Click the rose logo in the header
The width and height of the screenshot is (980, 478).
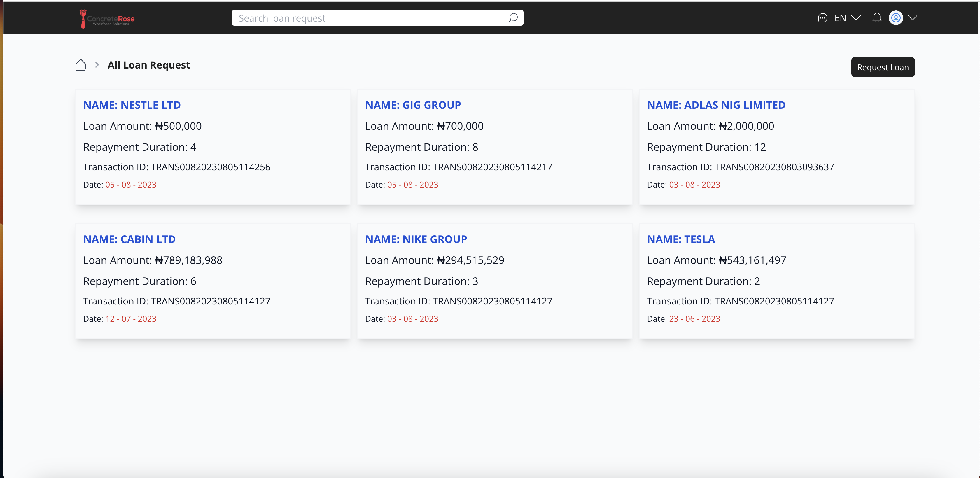83,17
